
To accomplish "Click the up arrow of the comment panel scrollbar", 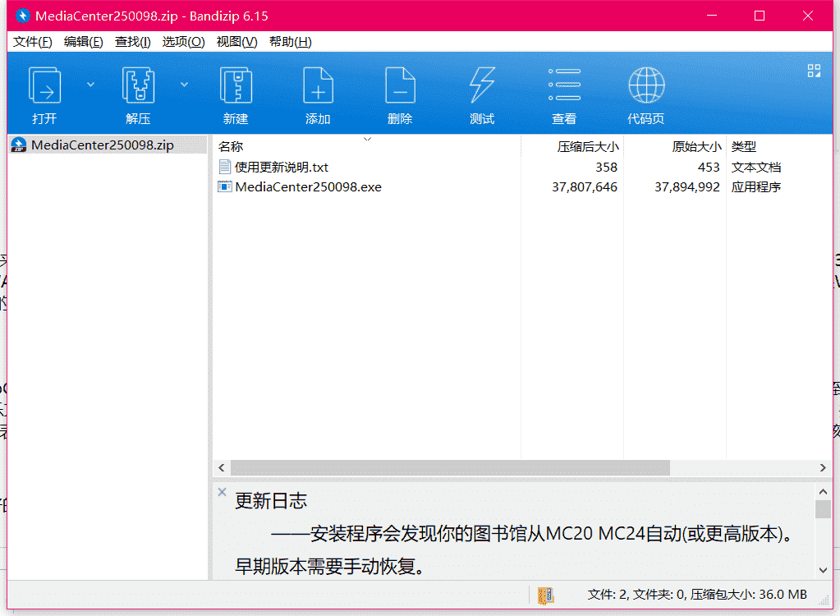I will [x=823, y=491].
